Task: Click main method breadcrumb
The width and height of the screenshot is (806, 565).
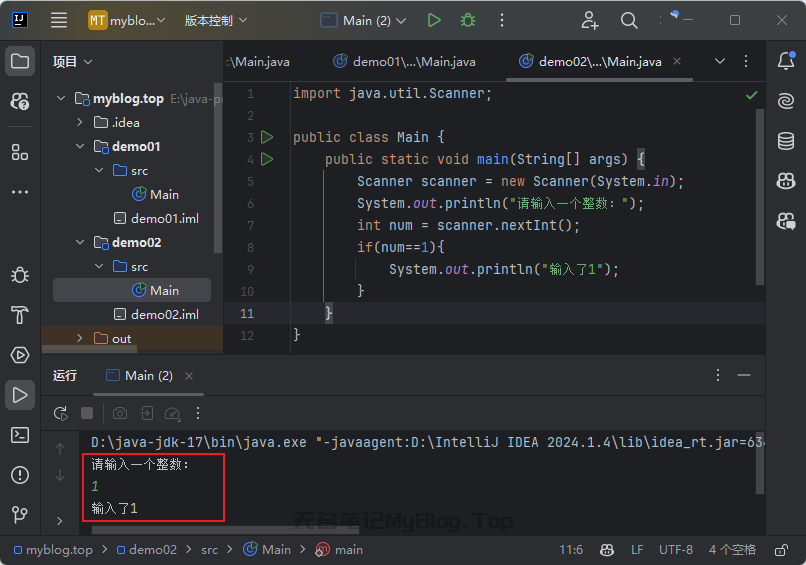Action: coord(339,550)
